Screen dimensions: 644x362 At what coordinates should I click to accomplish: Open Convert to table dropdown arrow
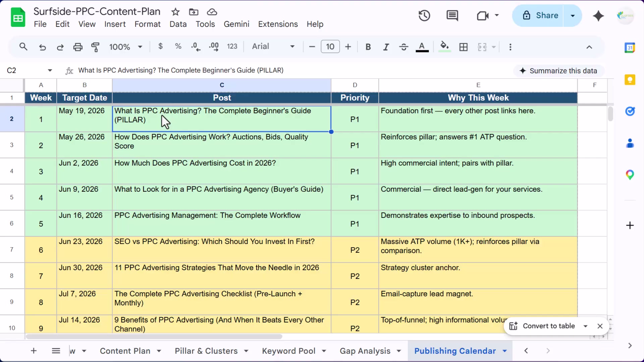[585, 326]
